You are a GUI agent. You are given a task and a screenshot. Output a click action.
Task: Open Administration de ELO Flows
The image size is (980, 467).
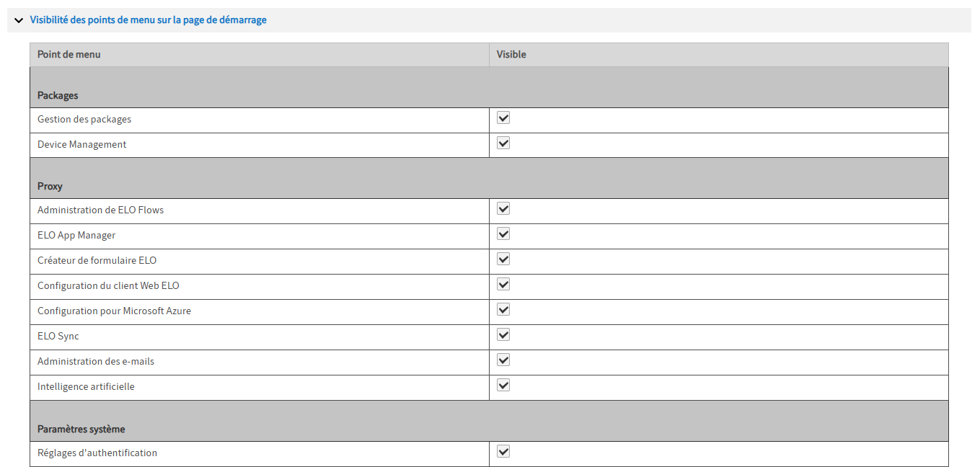pyautogui.click(x=100, y=210)
